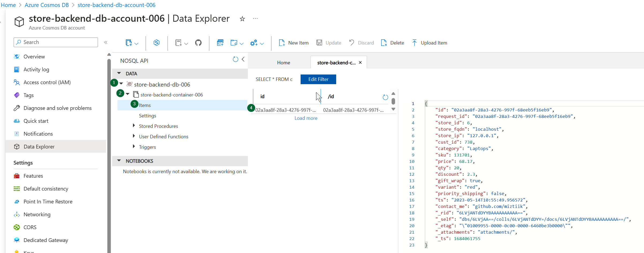Screen dimensions: 644x253
Task: Click the settings gear toolbar icon
Action: 254,43
